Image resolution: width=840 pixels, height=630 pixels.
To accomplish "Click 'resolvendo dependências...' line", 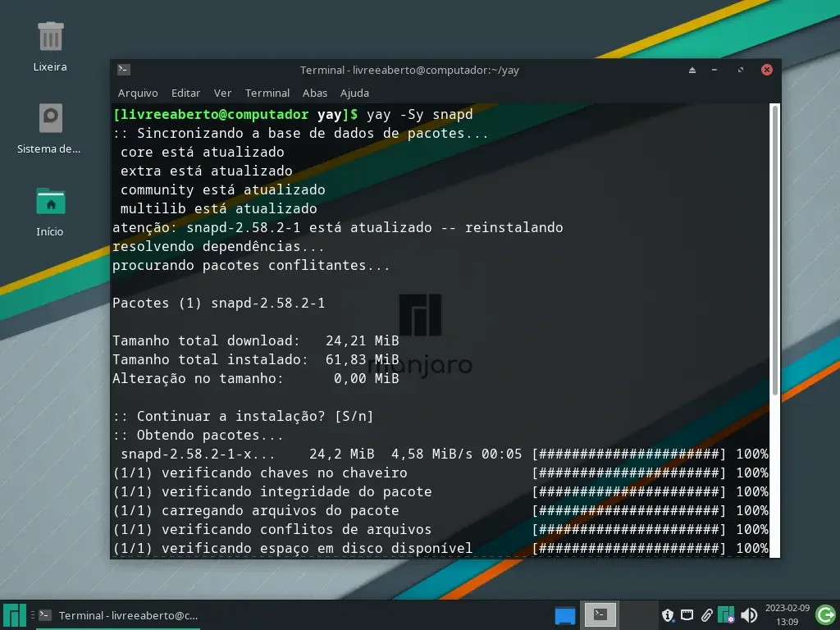I will [218, 246].
